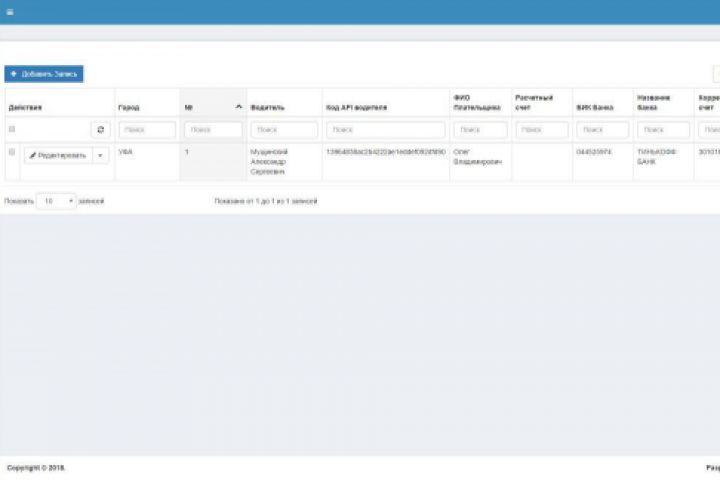Click the 'Расчетный счет' search field
The image size is (720, 480).
click(x=542, y=130)
